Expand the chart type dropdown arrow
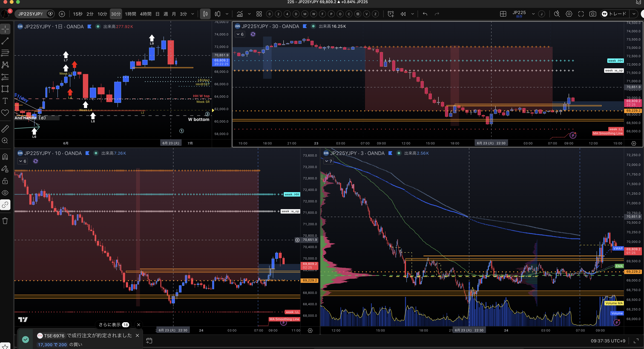 point(227,14)
